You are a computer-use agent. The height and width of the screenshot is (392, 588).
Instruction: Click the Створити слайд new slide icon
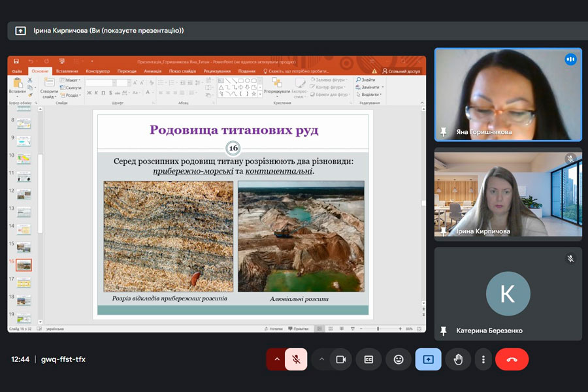point(49,82)
